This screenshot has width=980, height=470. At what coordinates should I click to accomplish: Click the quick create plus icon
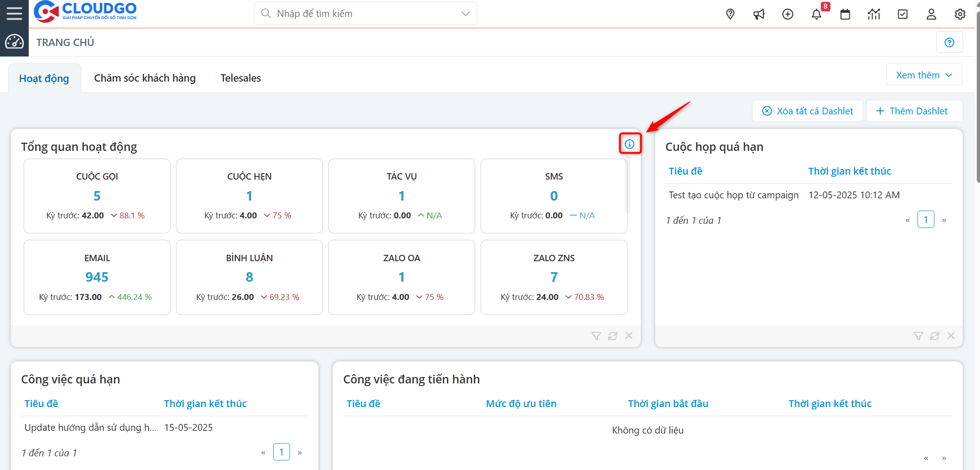pos(788,14)
